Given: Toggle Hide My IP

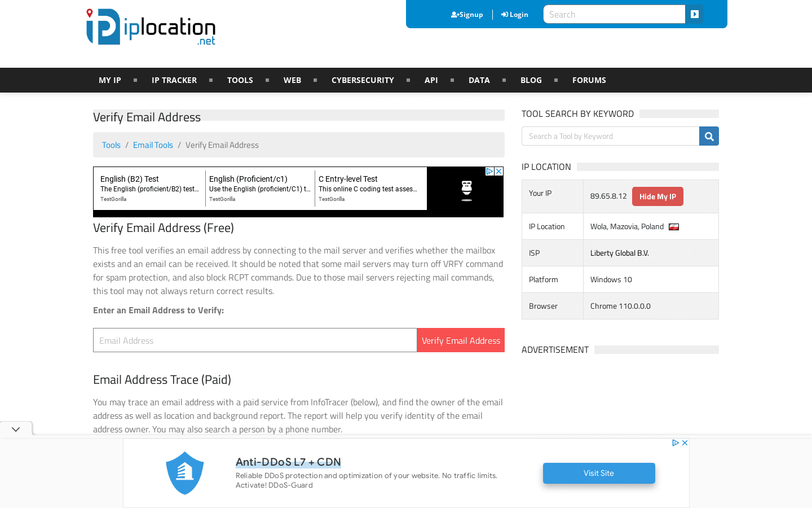Looking at the screenshot, I should [x=657, y=196].
